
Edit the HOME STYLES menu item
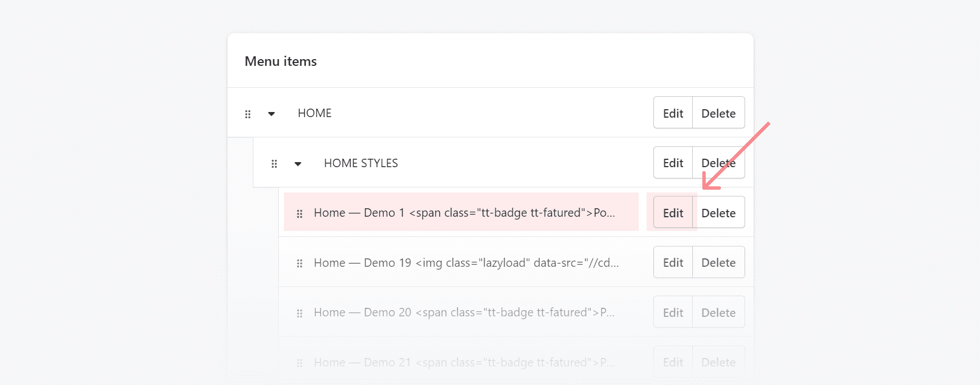pos(673,163)
